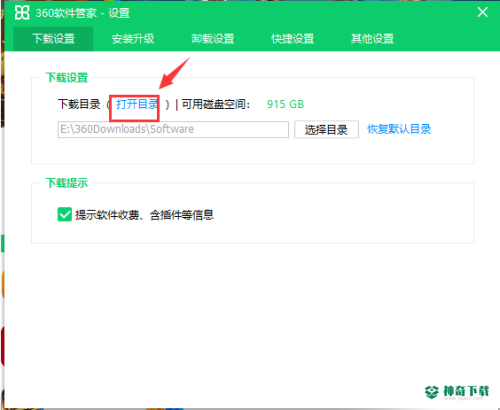
Task: Click the 提示软件收费、含插件等信息 label text
Action: [x=144, y=215]
